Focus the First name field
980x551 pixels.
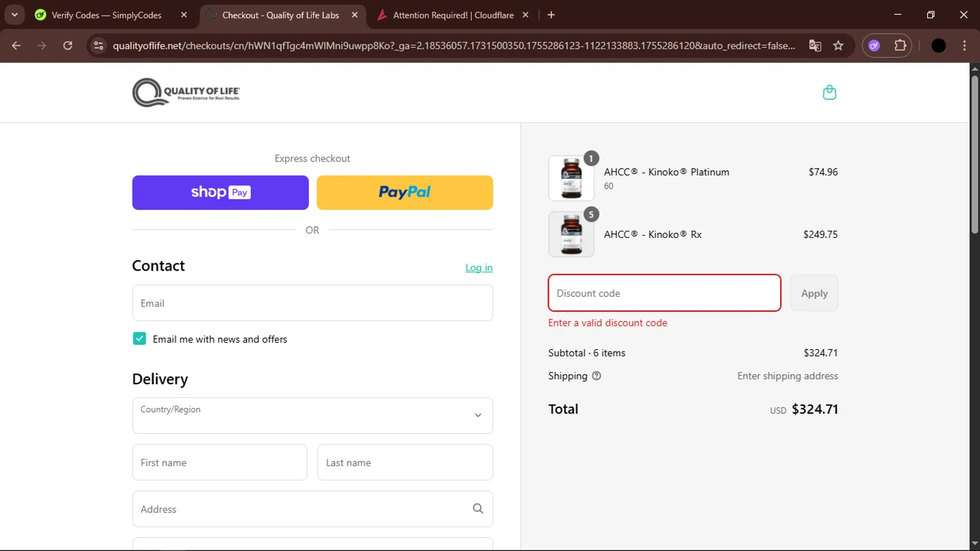point(220,462)
